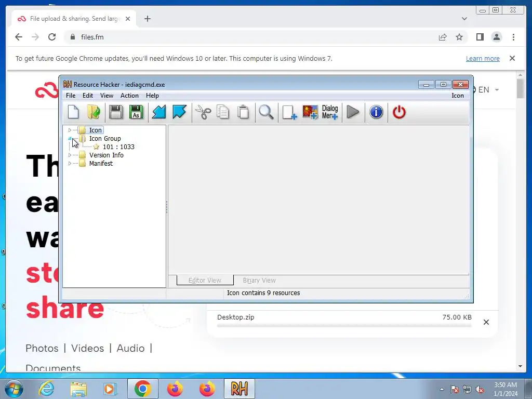Click the red power Exit icon

[399, 112]
